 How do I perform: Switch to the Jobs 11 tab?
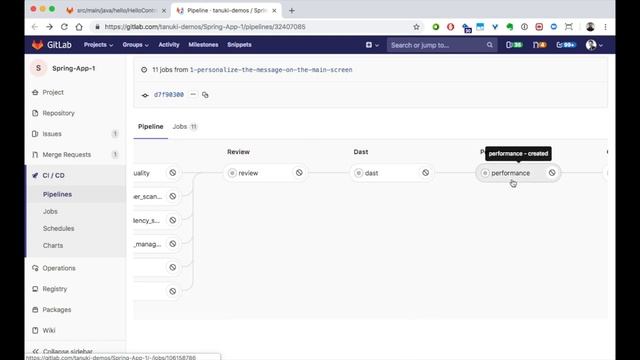[185, 127]
